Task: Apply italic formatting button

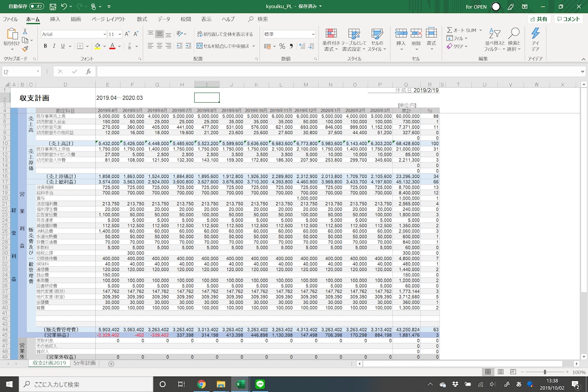Action: click(54, 46)
